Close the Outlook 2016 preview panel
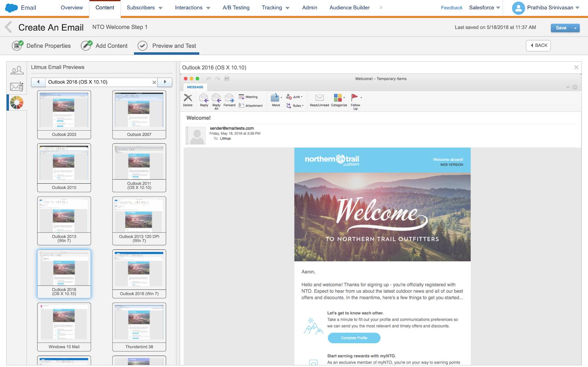 point(576,67)
